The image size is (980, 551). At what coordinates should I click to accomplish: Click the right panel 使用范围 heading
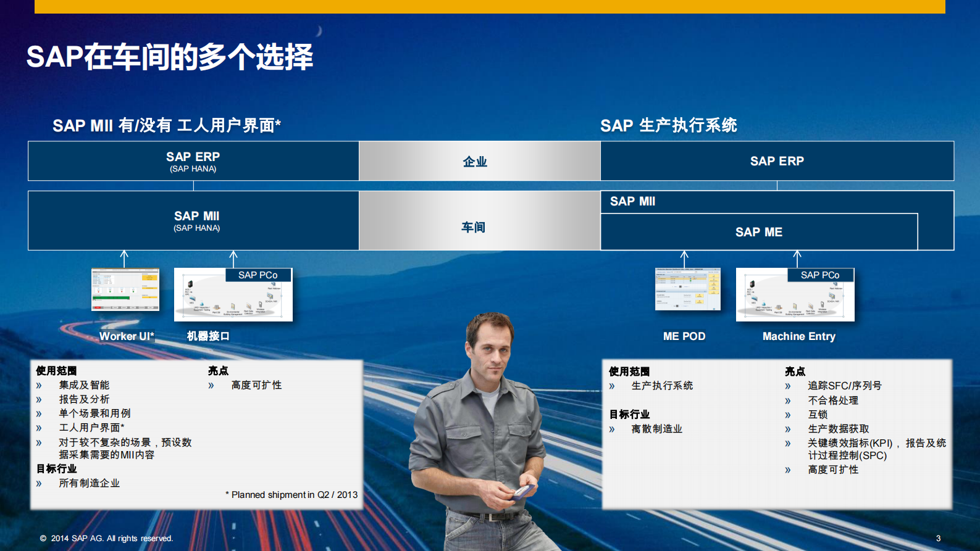pyautogui.click(x=629, y=371)
